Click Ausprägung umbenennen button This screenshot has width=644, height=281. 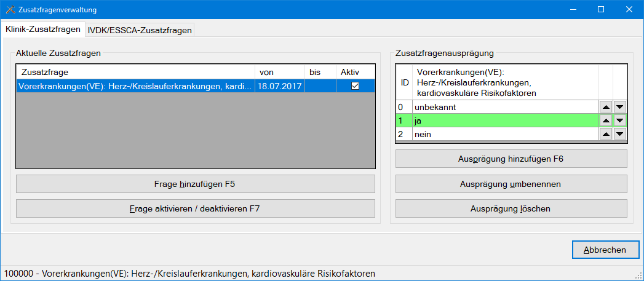511,184
